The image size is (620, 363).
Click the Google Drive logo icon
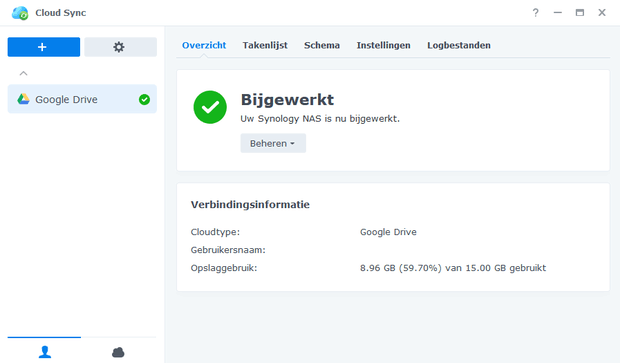pos(23,99)
